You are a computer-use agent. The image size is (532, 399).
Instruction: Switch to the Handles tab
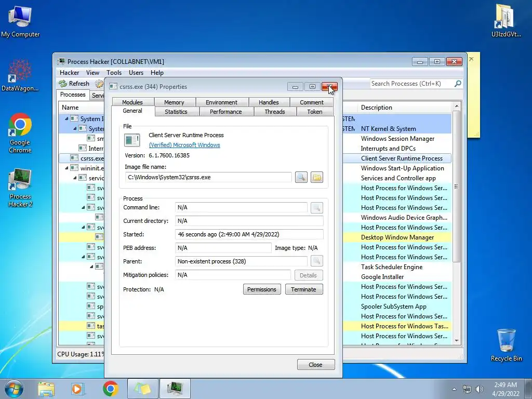269,102
